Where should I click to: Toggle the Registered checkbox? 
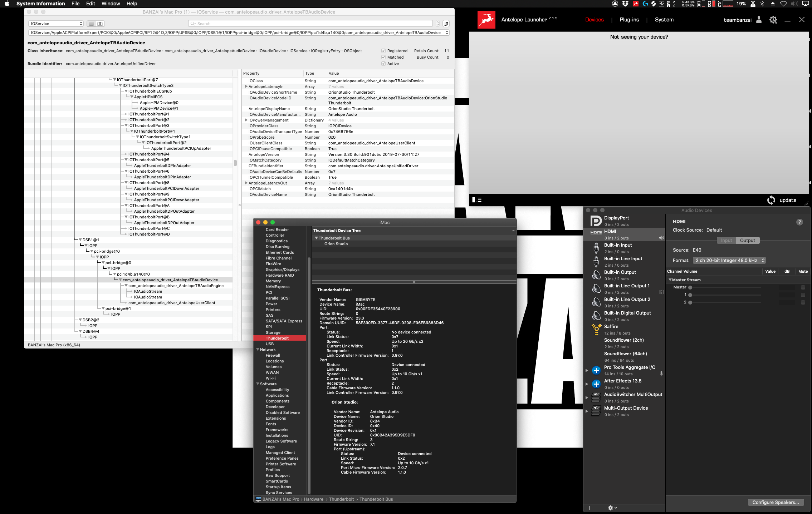[x=383, y=51]
